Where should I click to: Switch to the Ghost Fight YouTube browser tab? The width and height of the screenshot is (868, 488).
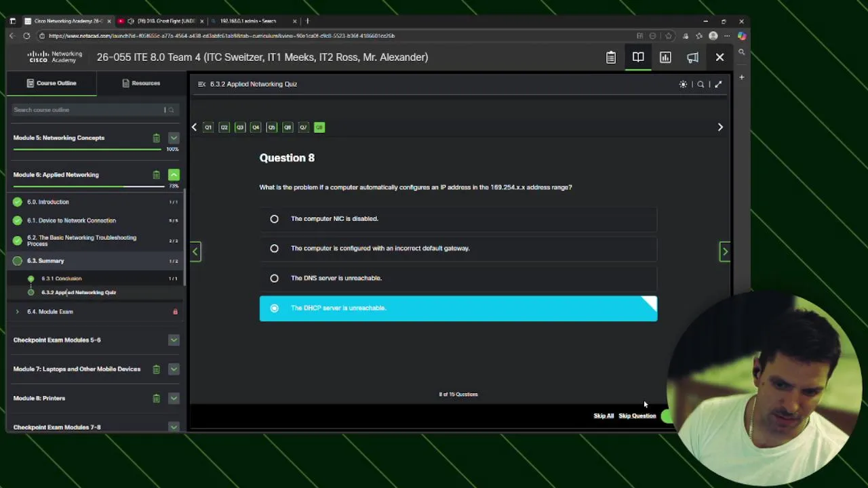click(x=160, y=21)
